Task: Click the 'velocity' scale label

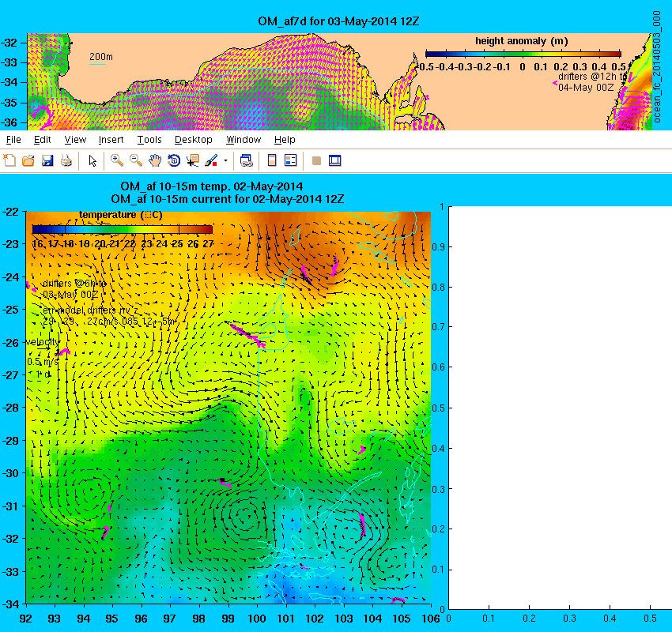Action: [x=43, y=342]
